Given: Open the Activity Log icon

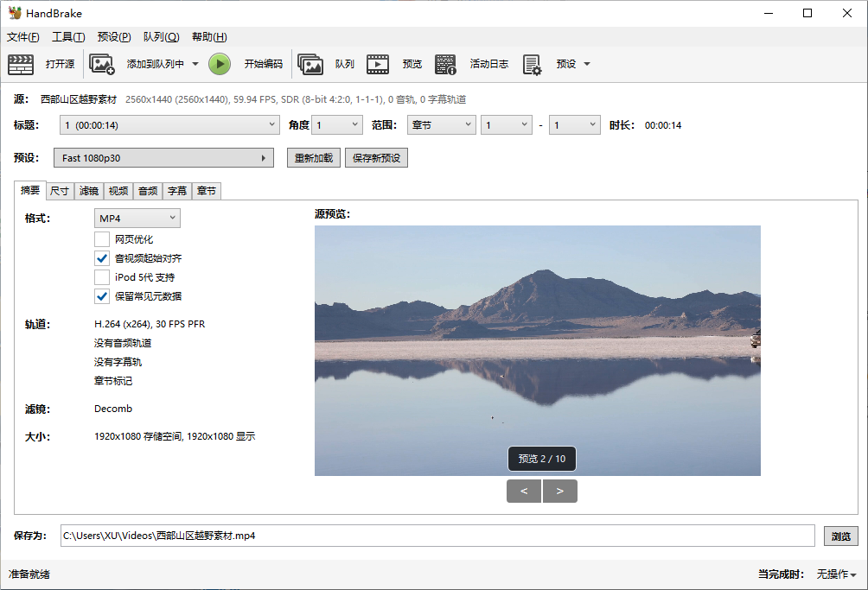Looking at the screenshot, I should [445, 64].
